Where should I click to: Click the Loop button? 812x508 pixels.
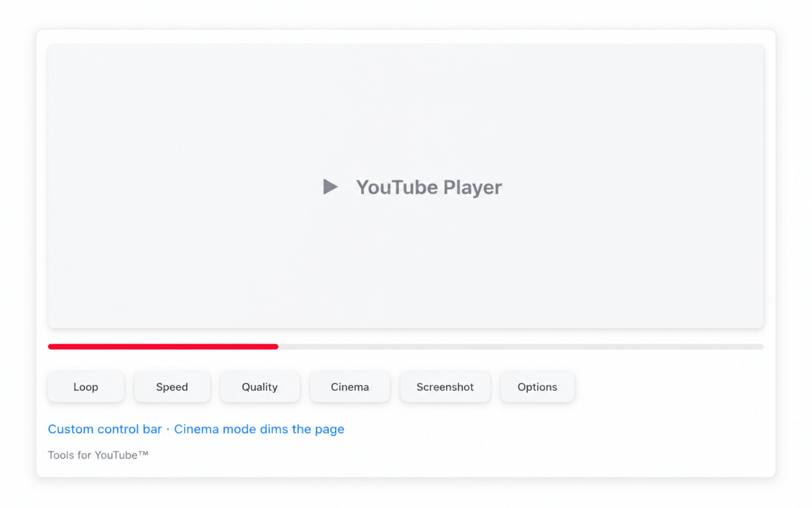[86, 387]
